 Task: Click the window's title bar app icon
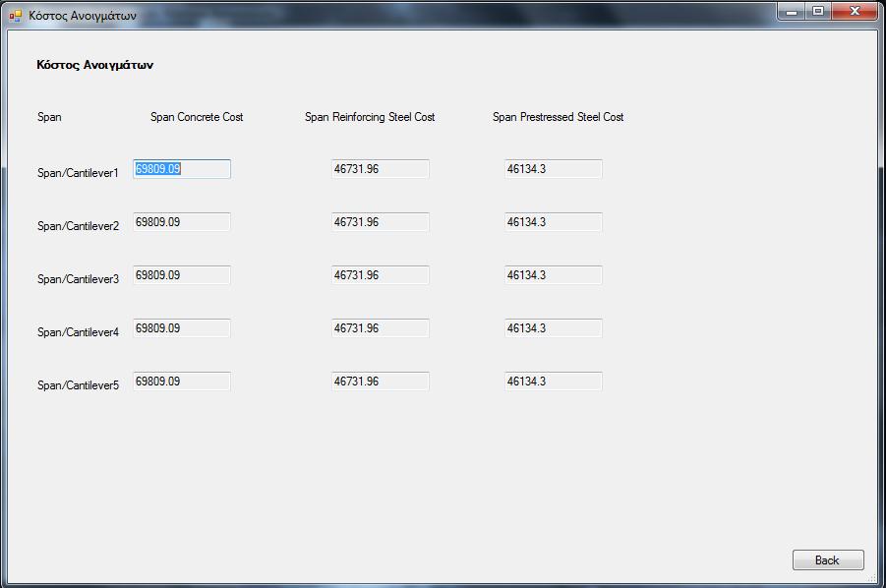click(x=16, y=16)
